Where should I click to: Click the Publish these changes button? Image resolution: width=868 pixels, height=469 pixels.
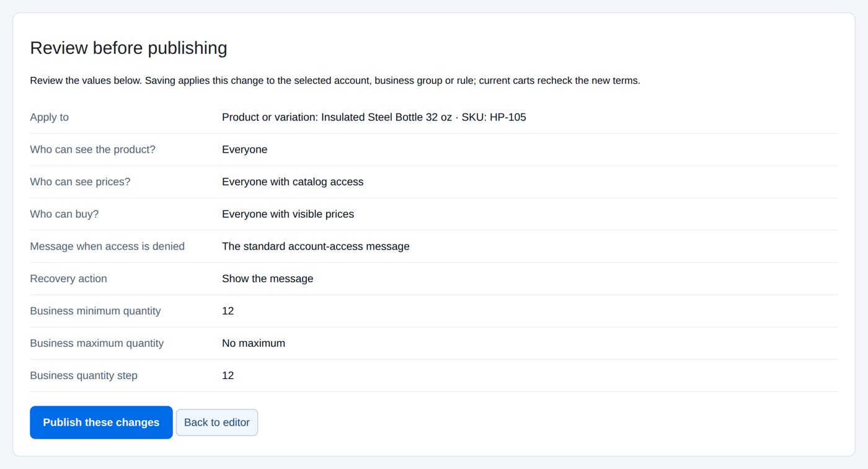101,422
